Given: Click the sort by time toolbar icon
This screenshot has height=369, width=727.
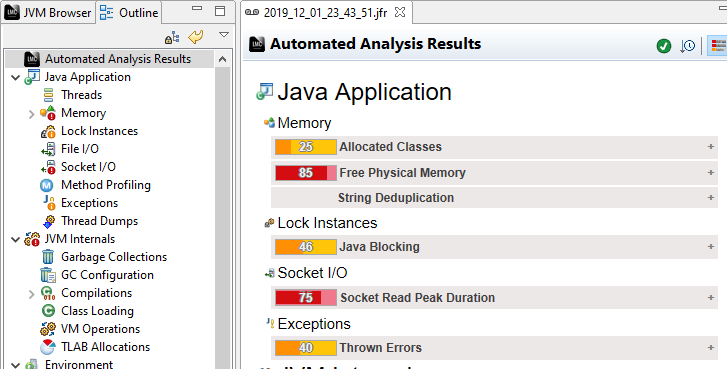Looking at the screenshot, I should point(688,46).
